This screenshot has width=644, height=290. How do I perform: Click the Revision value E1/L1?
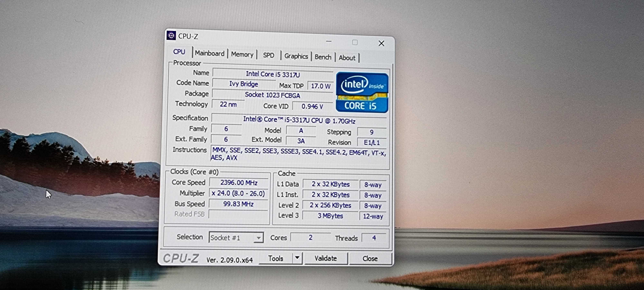tap(372, 143)
